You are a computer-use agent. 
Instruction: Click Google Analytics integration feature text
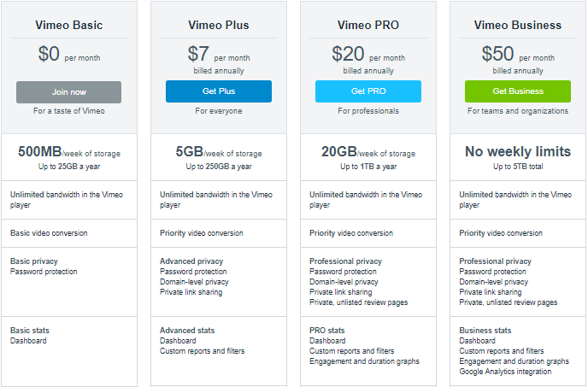pyautogui.click(x=505, y=372)
